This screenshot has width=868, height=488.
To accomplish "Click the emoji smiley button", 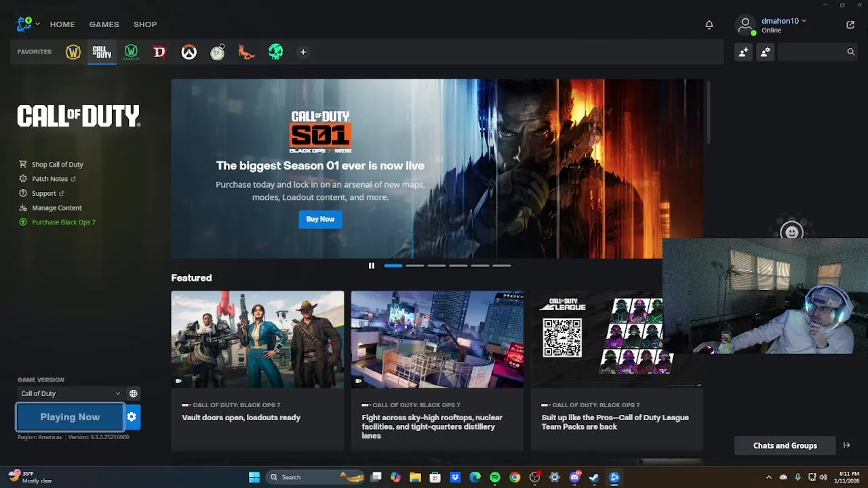I will click(791, 232).
